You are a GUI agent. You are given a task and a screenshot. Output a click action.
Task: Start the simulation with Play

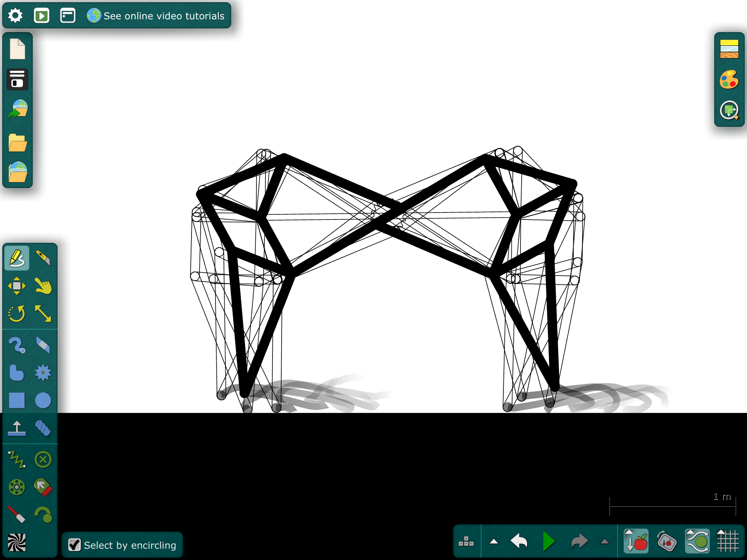click(549, 541)
